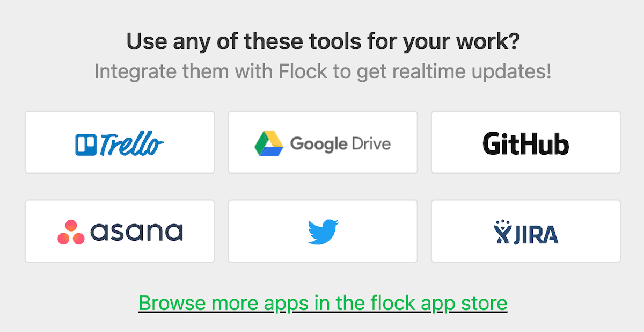Click the Twitter bird icon
This screenshot has width=644, height=332.
click(323, 232)
